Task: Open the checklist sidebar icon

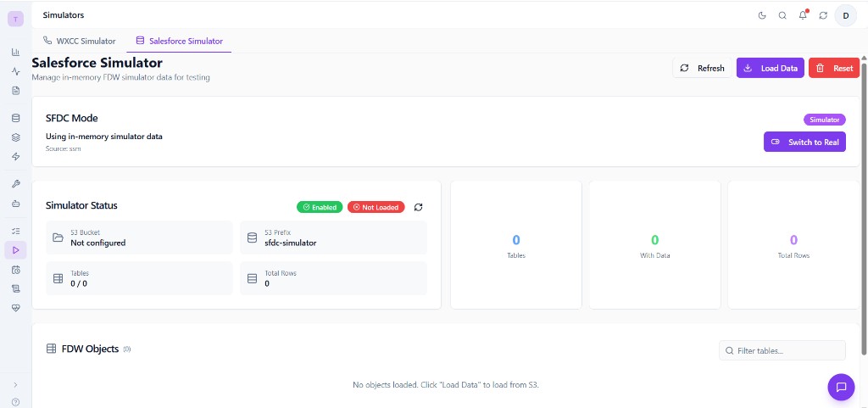Action: (x=15, y=231)
